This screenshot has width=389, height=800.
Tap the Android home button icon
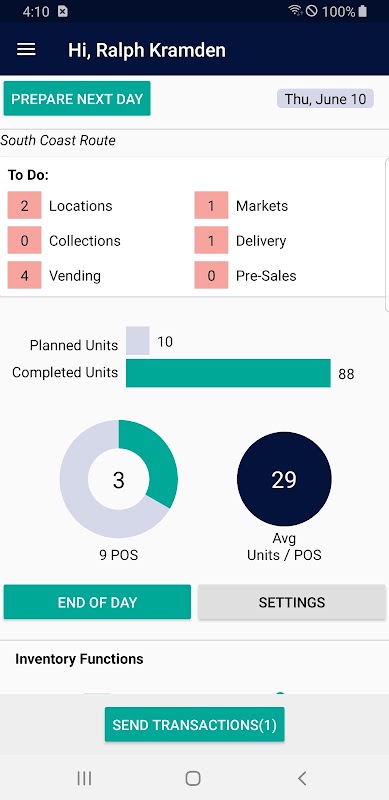tap(193, 778)
